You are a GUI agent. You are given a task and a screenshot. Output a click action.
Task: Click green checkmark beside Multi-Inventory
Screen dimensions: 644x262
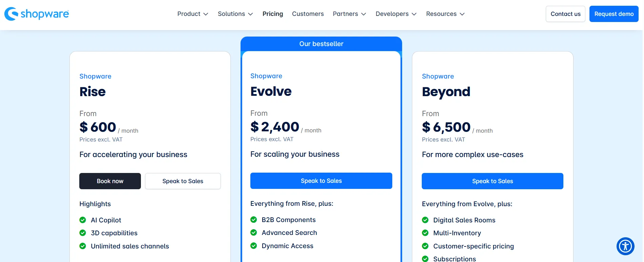425,233
